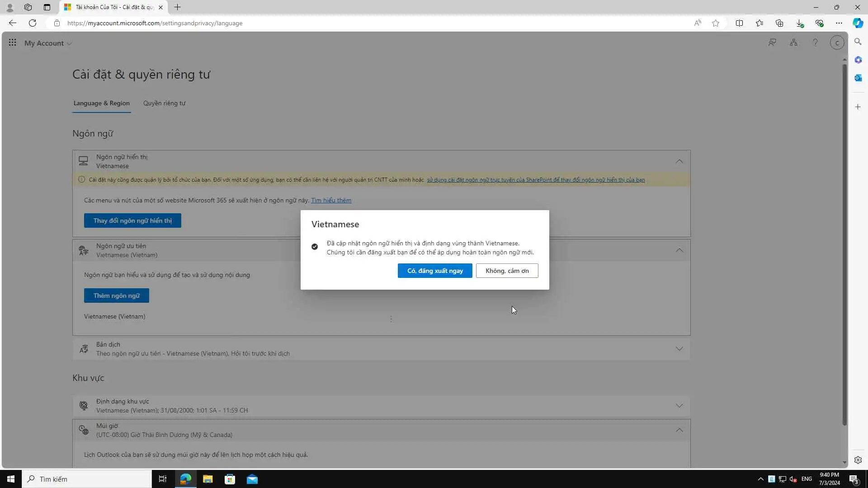Open Edge split screen icon
The width and height of the screenshot is (868, 488).
(739, 23)
